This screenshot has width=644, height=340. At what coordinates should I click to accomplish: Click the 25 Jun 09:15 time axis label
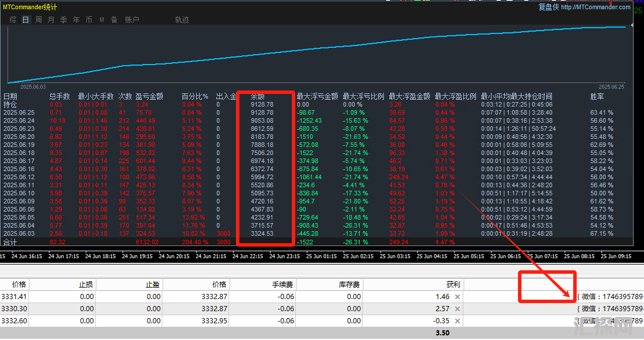(616, 256)
